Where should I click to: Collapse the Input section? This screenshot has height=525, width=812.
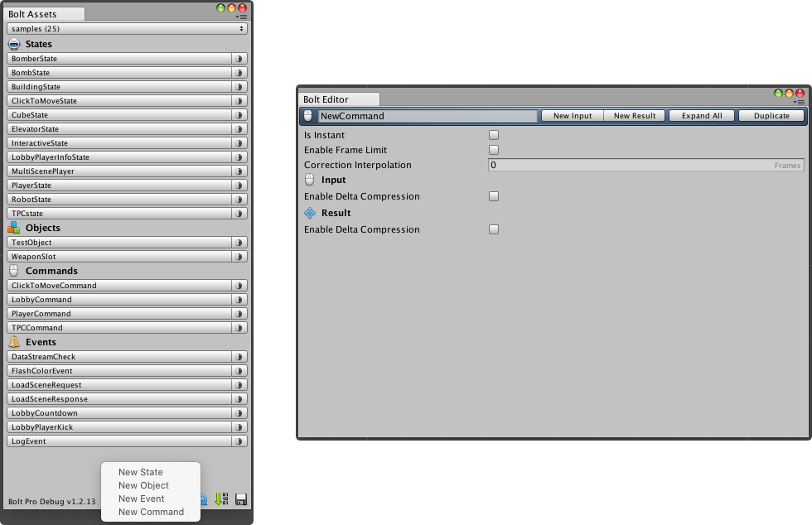pyautogui.click(x=332, y=179)
